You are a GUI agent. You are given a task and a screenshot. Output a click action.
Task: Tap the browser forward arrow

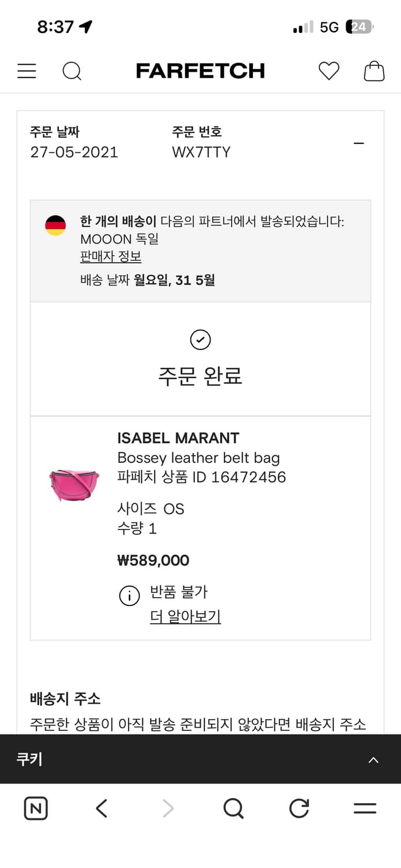168,808
